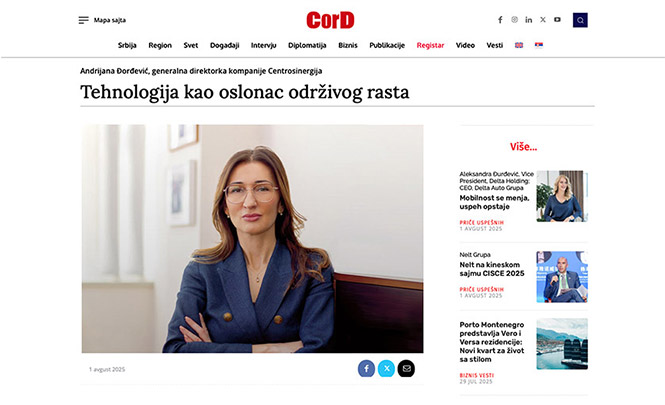Open the X (Twitter) header icon
The height and width of the screenshot is (405, 665).
(543, 20)
